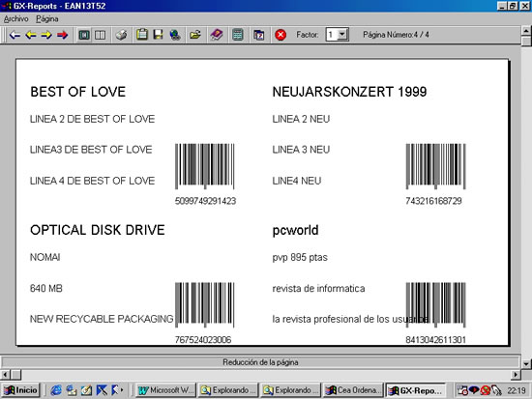Click the printer icon to print report
532x399 pixels.
[121, 35]
